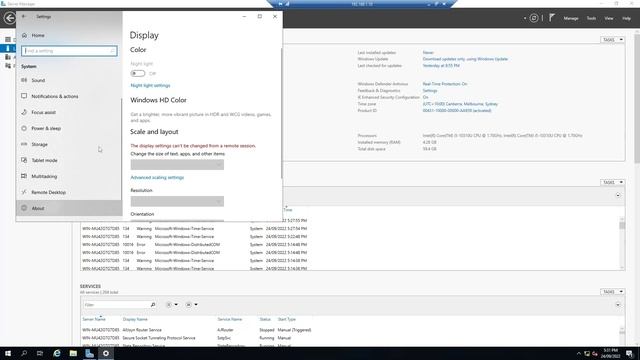
Task: Click the taskbar clock and date
Action: (x=611, y=353)
